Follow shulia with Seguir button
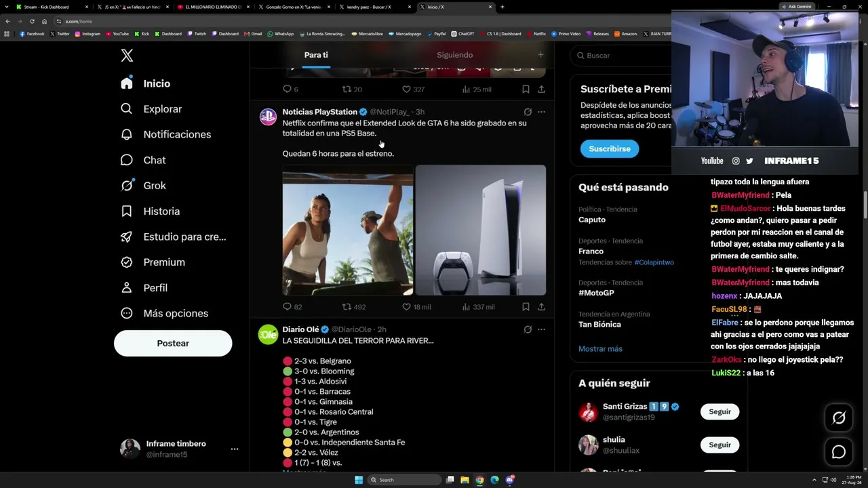Image resolution: width=868 pixels, height=488 pixels. point(719,445)
